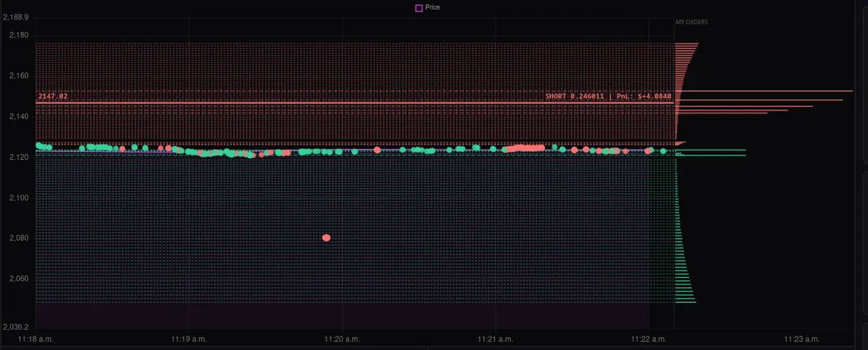
Task: Click the red short position entry line
Action: pos(355,103)
